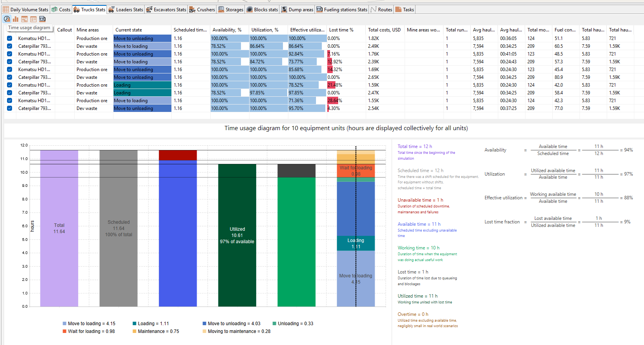644x345 pixels.
Task: Click the Loading state in 1.59K row
Action: (x=142, y=85)
